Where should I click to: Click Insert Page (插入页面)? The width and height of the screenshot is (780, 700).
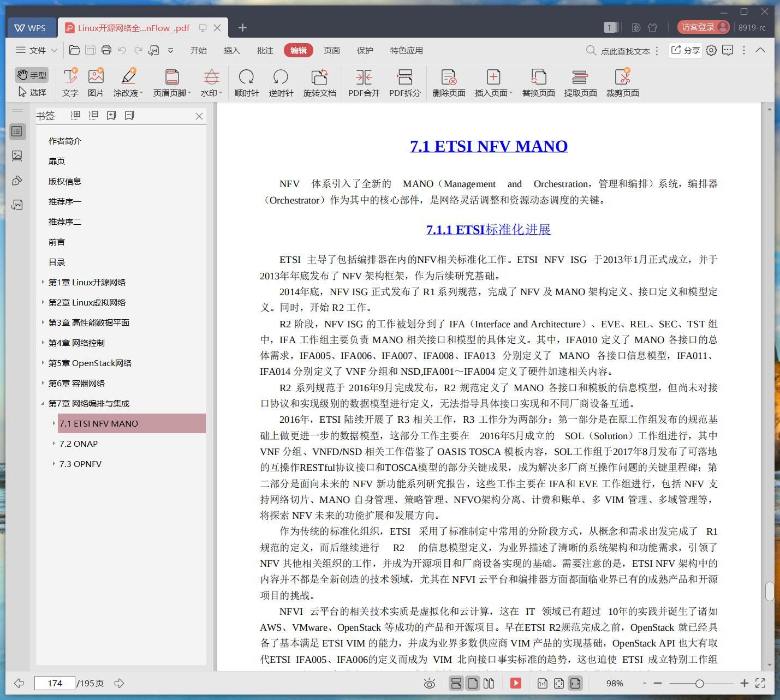click(493, 83)
